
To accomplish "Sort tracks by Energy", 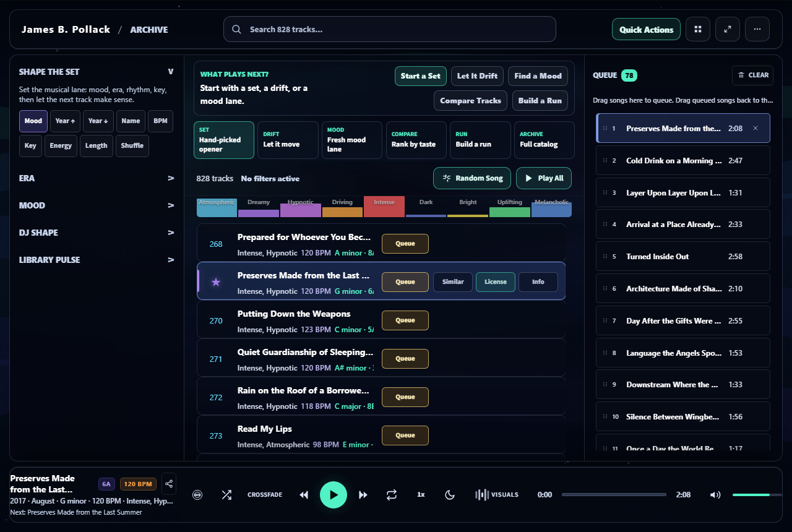I will pos(61,146).
